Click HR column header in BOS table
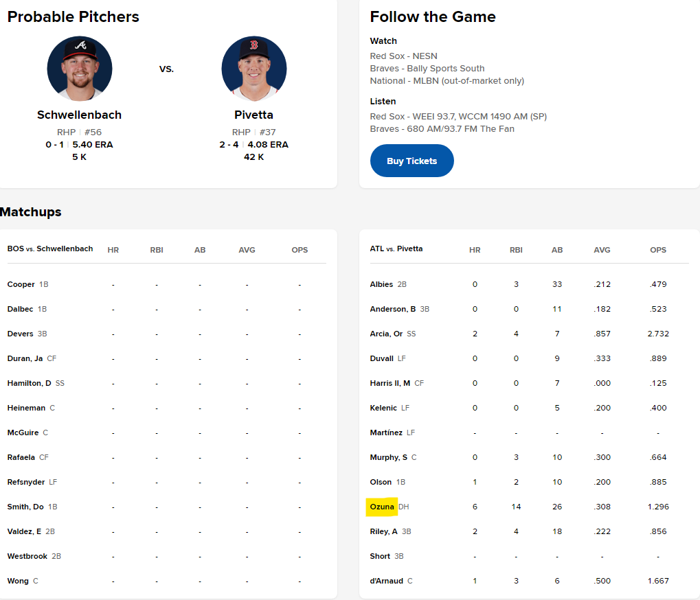The width and height of the screenshot is (700, 600). (113, 250)
